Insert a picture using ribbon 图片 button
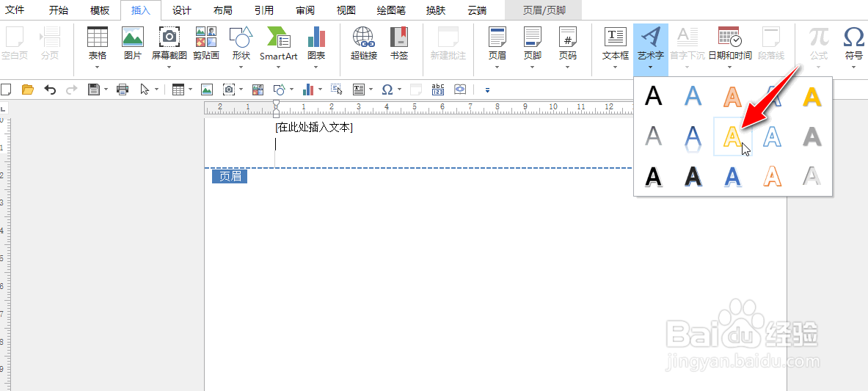The image size is (868, 391). click(x=133, y=44)
